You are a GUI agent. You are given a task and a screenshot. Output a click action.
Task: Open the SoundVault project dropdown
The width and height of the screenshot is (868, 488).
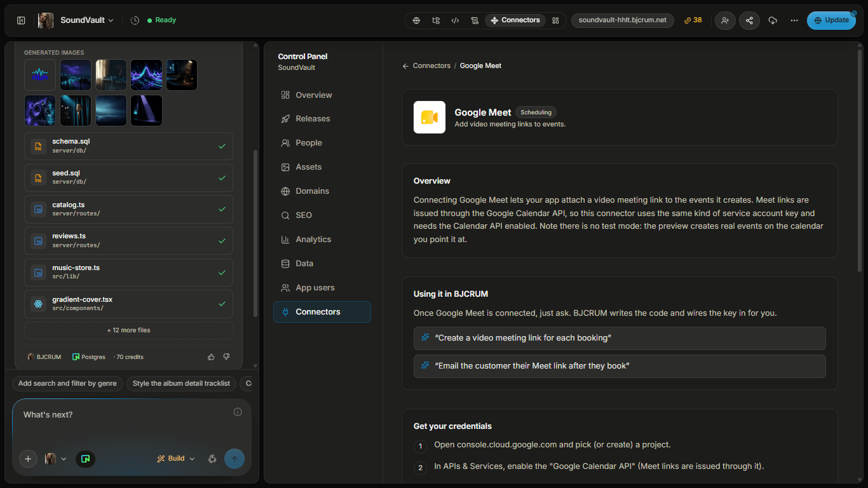tap(77, 20)
